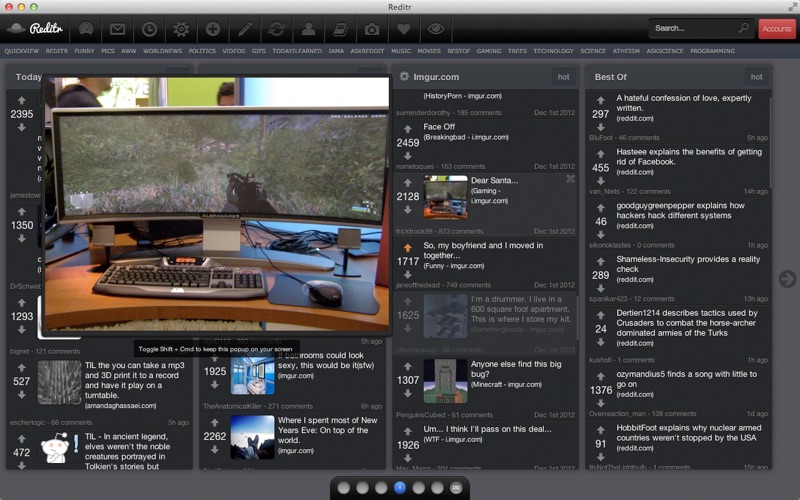The image size is (800, 500).
Task: Upvote the Dear Santa post
Action: pyautogui.click(x=408, y=183)
